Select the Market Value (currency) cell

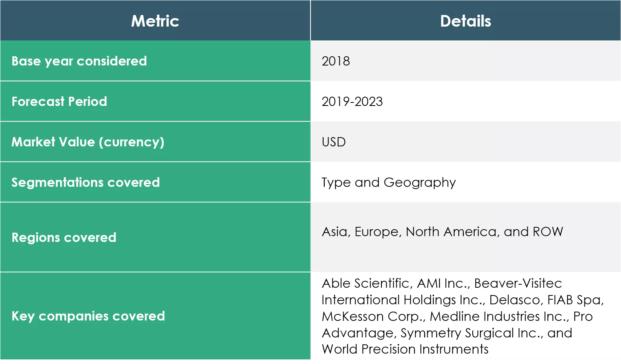[x=88, y=142]
